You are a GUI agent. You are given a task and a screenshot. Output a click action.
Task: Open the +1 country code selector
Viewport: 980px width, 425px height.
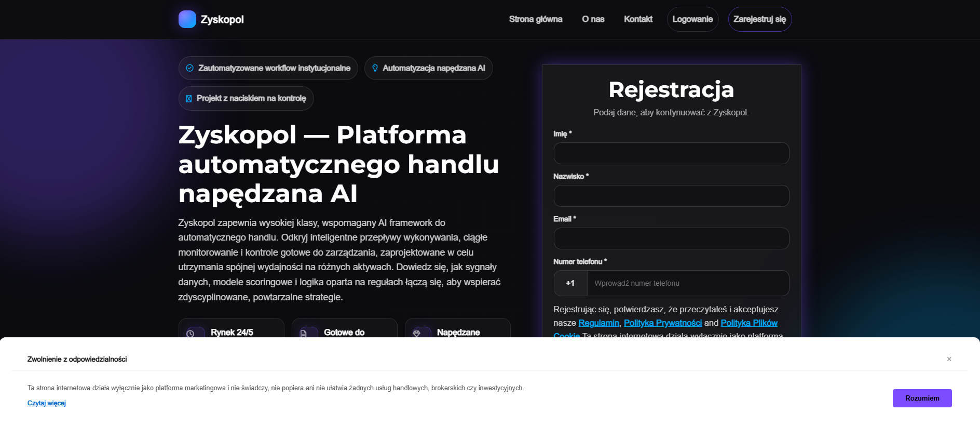(570, 283)
